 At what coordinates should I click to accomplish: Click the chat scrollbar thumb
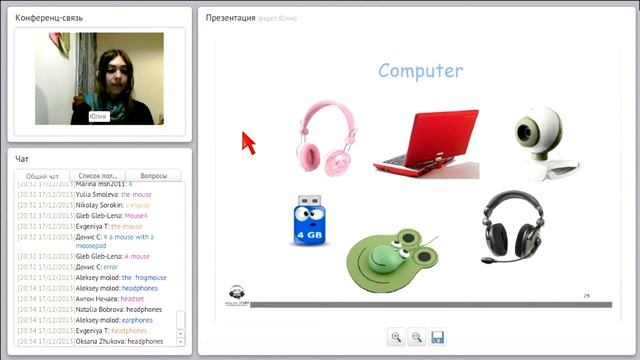180,320
